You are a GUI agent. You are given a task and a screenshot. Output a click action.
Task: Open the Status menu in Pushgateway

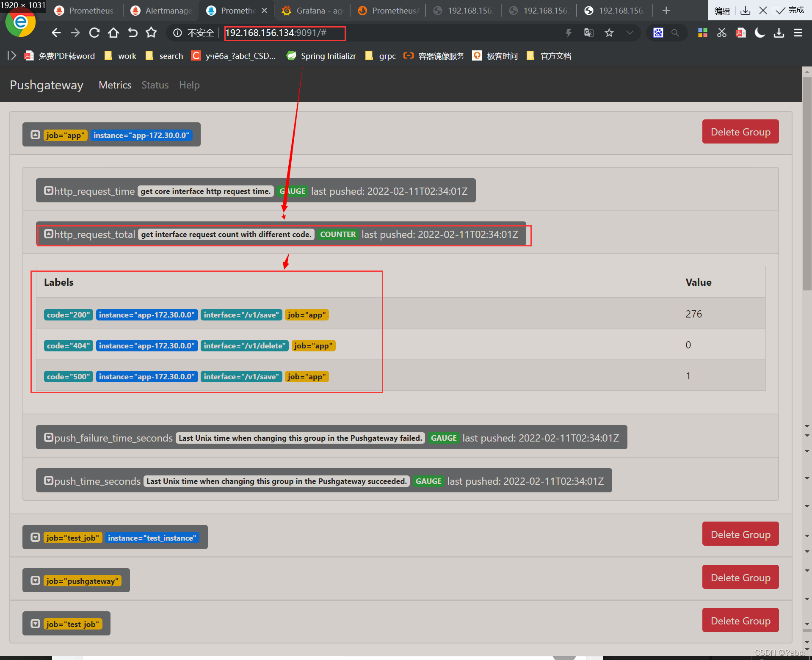pyautogui.click(x=155, y=85)
